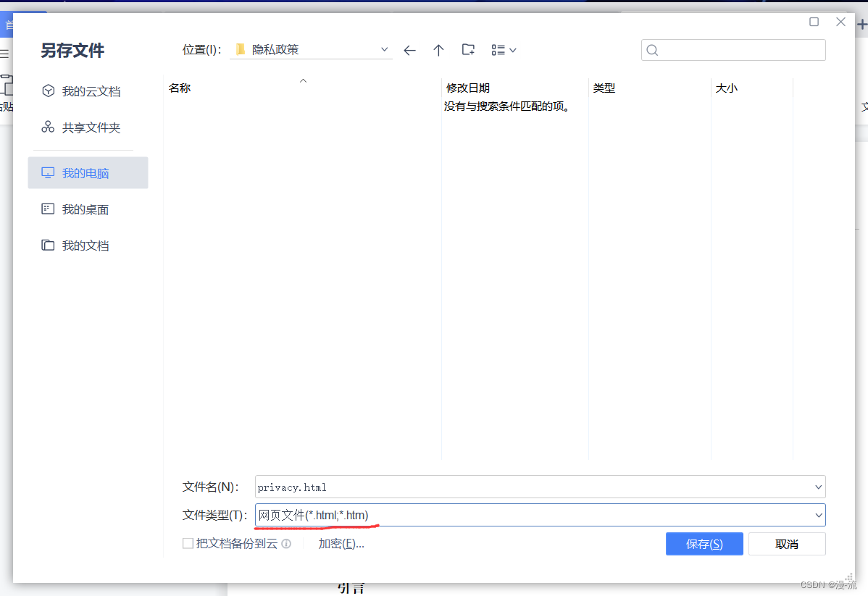Open 我的云文档 in sidebar
Image resolution: width=868 pixels, height=596 pixels.
(88, 91)
